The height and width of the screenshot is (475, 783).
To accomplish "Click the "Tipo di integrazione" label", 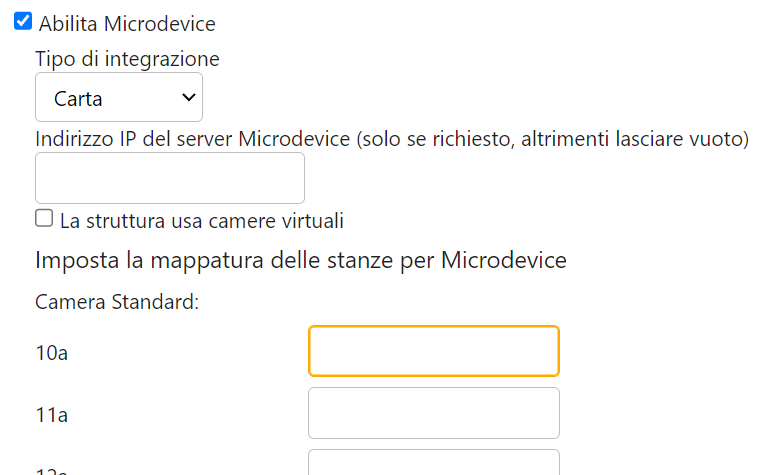I will [x=127, y=59].
